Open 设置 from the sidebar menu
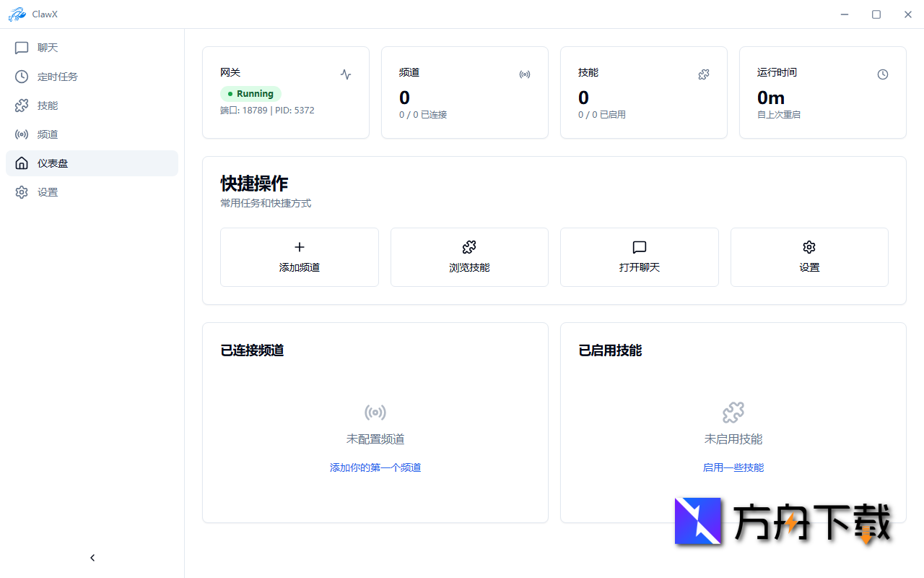Viewport: 924px width, 578px height. 48,191
